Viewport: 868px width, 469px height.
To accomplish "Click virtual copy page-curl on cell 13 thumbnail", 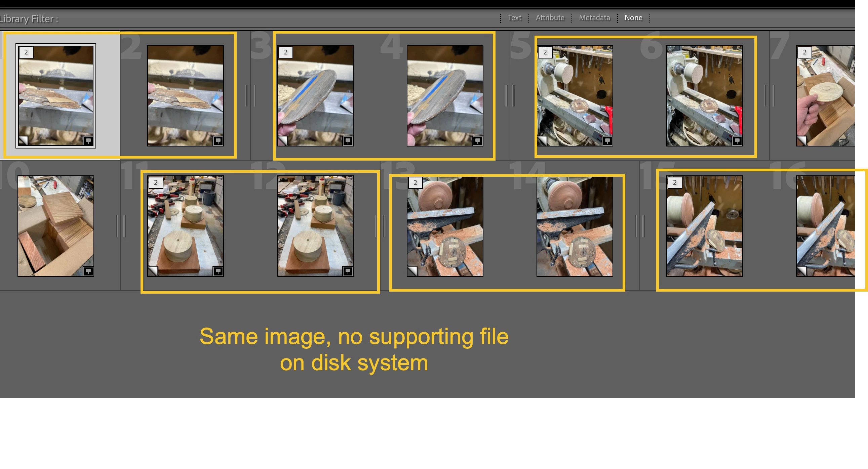I will tap(412, 271).
